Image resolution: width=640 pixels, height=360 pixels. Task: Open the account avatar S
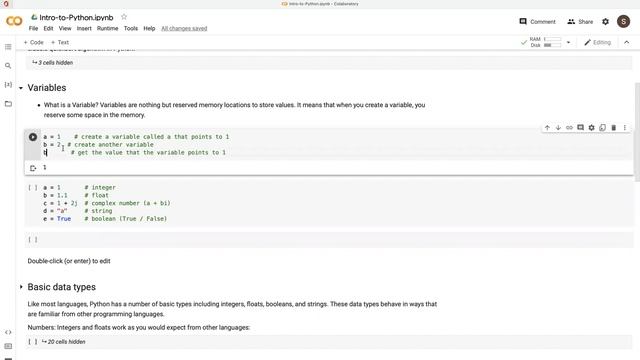coord(623,22)
